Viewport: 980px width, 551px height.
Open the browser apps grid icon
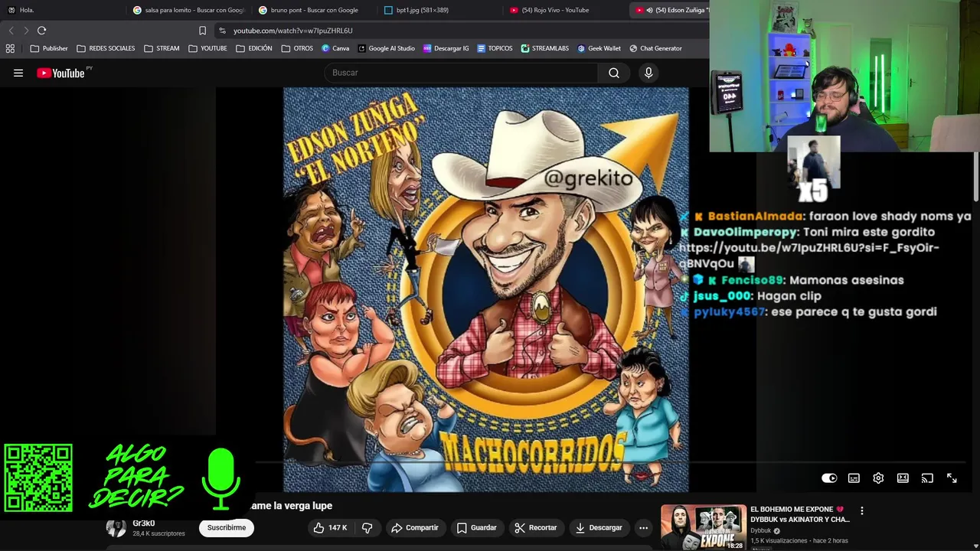pos(10,48)
